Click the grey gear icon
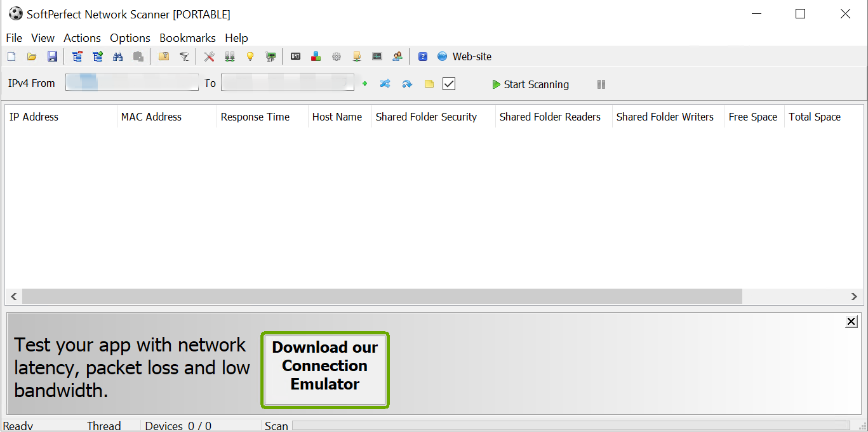Screen dimensions: 868x432 pos(337,56)
